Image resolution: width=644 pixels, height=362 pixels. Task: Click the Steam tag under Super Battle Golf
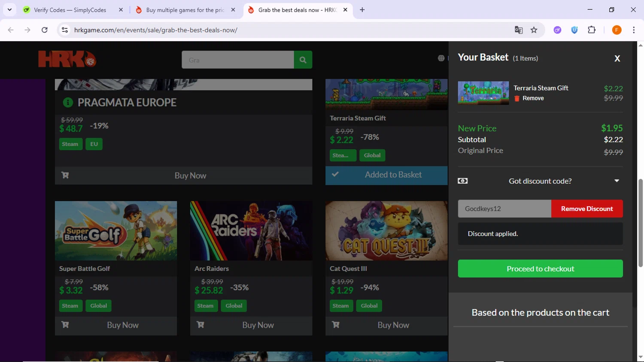tap(70, 306)
